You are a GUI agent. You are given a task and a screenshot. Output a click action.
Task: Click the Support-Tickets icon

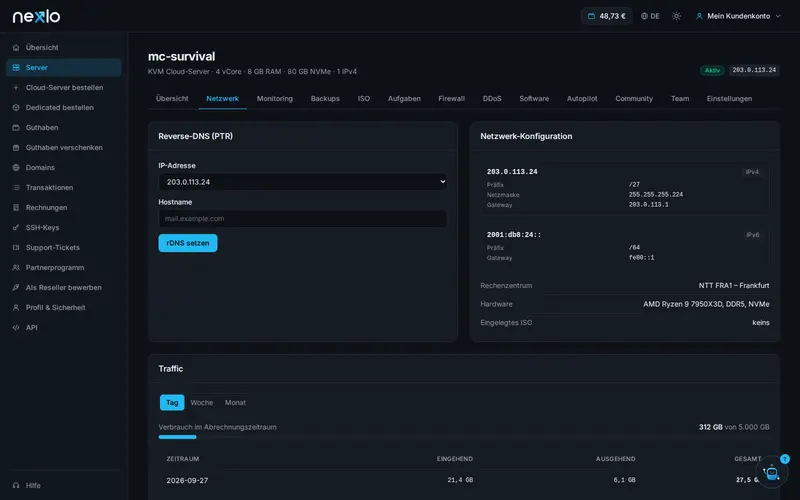[16, 247]
